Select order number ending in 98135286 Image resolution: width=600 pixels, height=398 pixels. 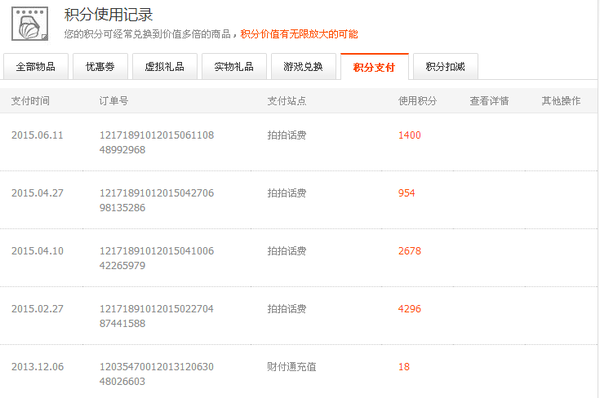(157, 200)
